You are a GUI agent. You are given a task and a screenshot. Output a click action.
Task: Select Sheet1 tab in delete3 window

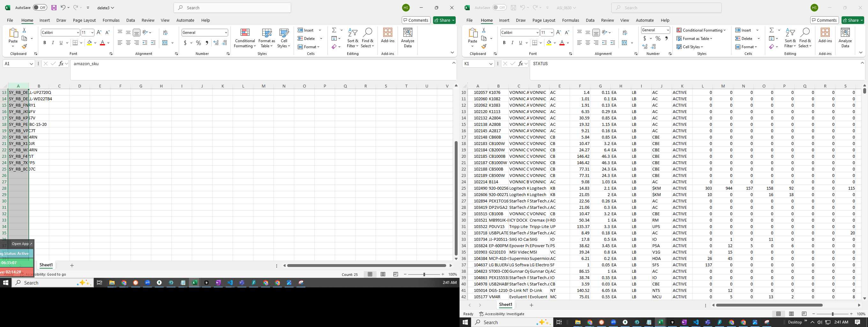pos(46,265)
